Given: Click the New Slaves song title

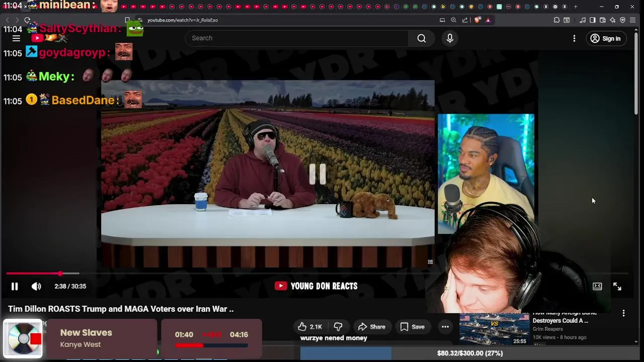Looking at the screenshot, I should click(86, 332).
